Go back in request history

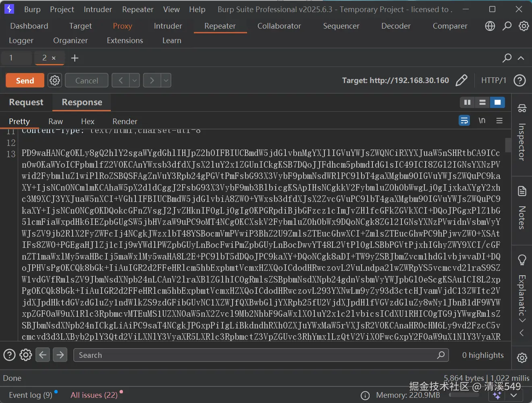click(x=121, y=80)
